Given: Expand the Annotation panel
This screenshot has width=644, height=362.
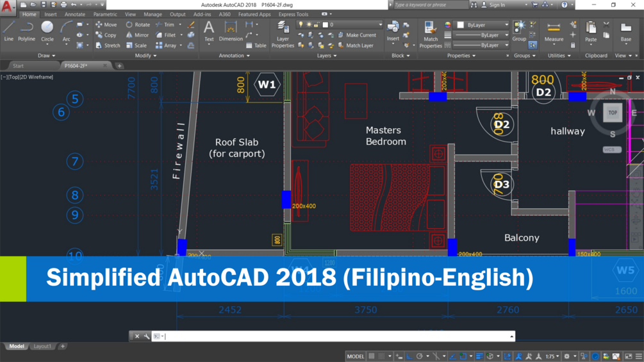Looking at the screenshot, I should pos(234,55).
